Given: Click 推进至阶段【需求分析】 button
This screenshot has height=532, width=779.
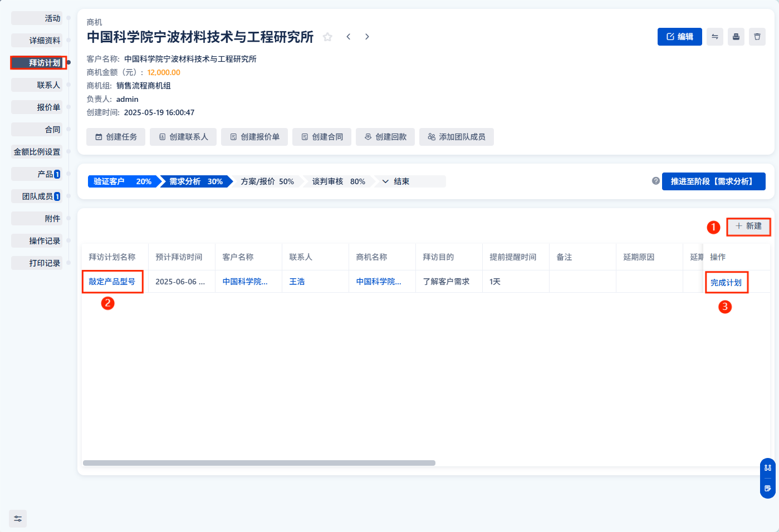Looking at the screenshot, I should (714, 181).
